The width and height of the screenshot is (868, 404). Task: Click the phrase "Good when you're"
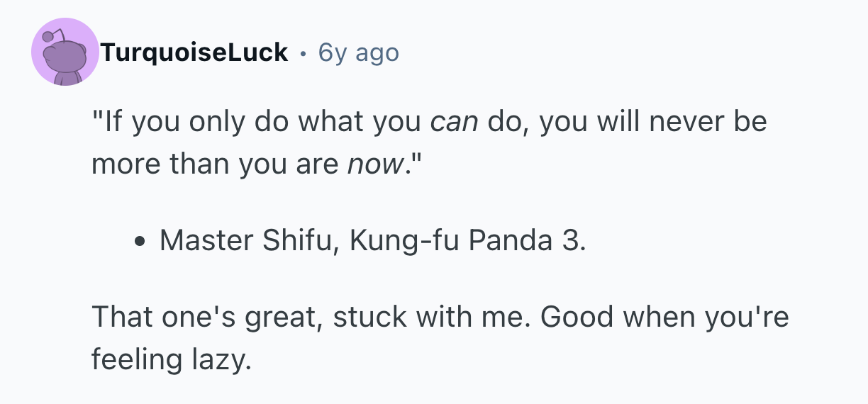point(664,318)
